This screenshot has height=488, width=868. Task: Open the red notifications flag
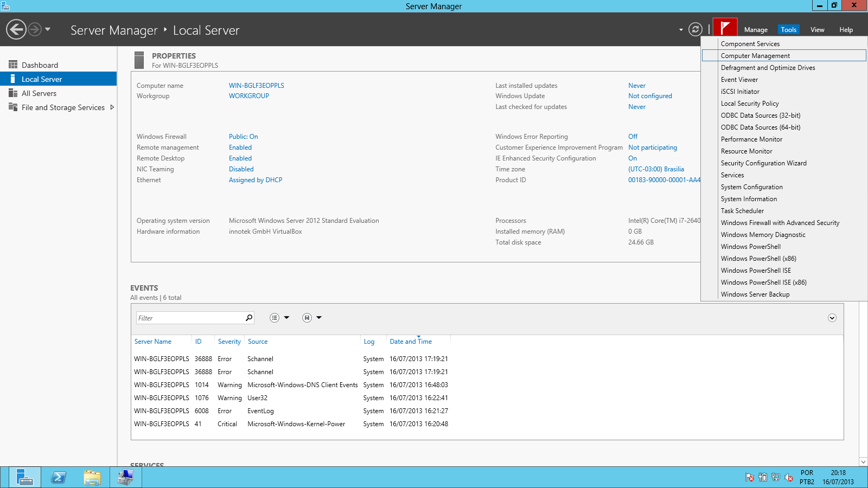click(725, 28)
